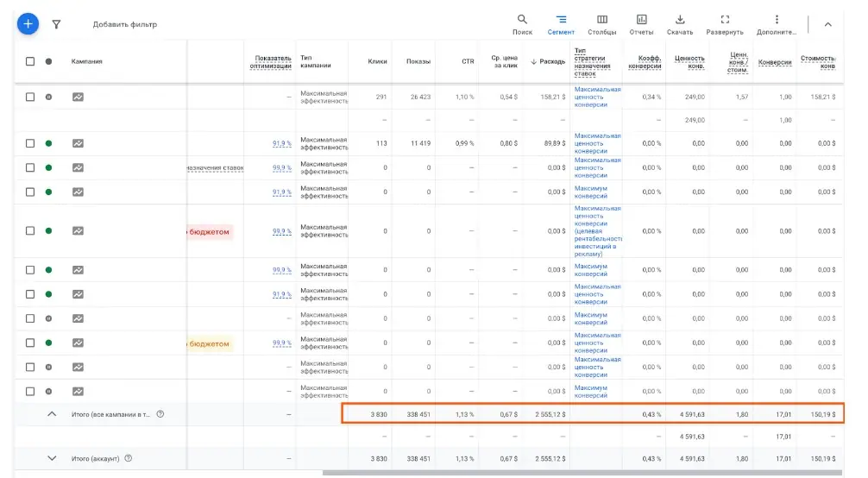Image resolution: width=868 pixels, height=478 pixels.
Task: Open the Дополнительно three-dot menu
Action: [777, 23]
